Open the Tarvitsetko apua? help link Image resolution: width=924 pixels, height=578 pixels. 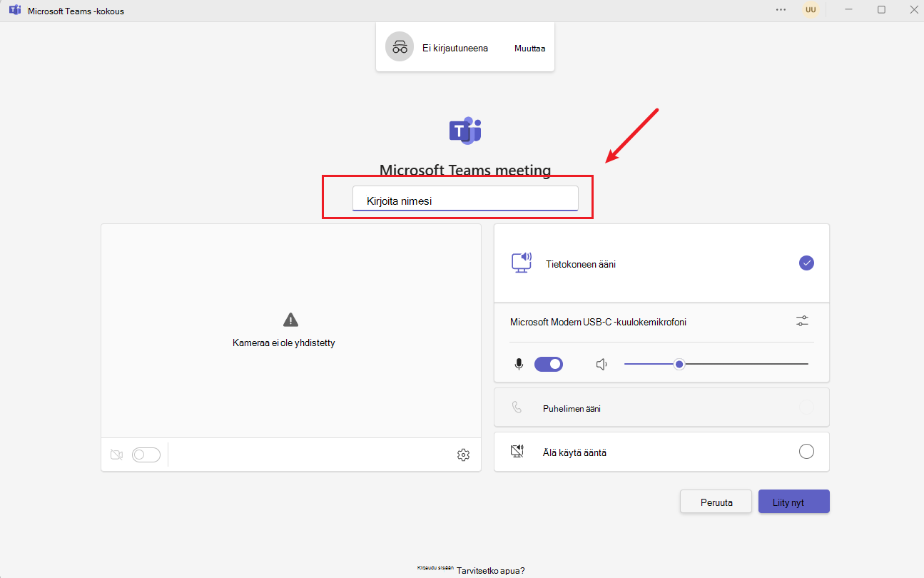tap(491, 570)
